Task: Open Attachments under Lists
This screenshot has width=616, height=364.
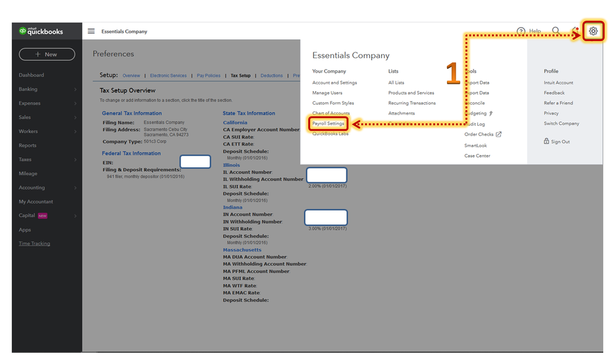Action: (x=401, y=113)
